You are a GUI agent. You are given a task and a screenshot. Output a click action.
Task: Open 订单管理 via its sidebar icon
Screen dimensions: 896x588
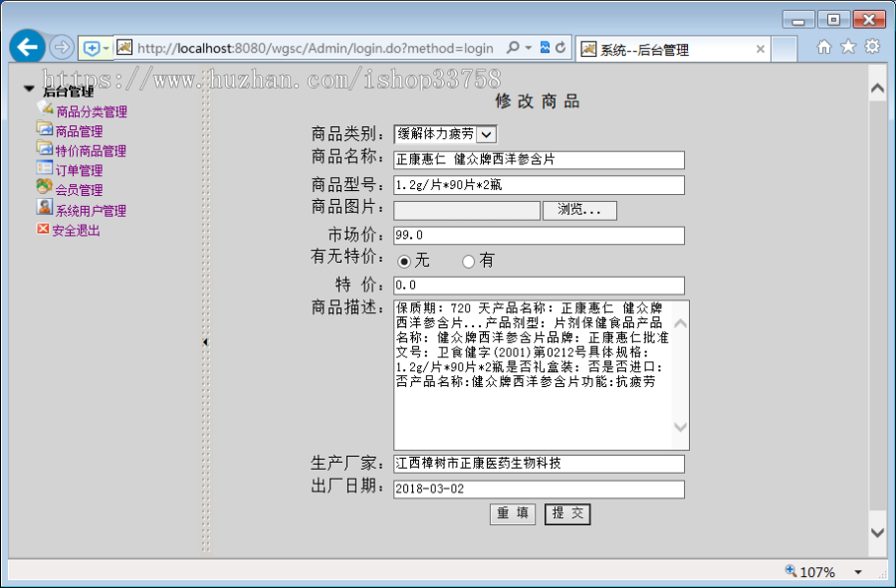[43, 169]
